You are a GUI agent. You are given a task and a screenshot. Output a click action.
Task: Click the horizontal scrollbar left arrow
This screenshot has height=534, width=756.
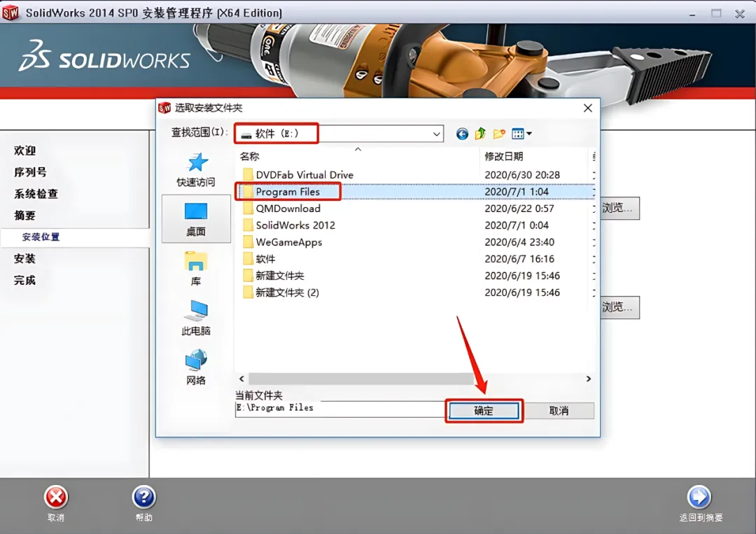tap(241, 379)
